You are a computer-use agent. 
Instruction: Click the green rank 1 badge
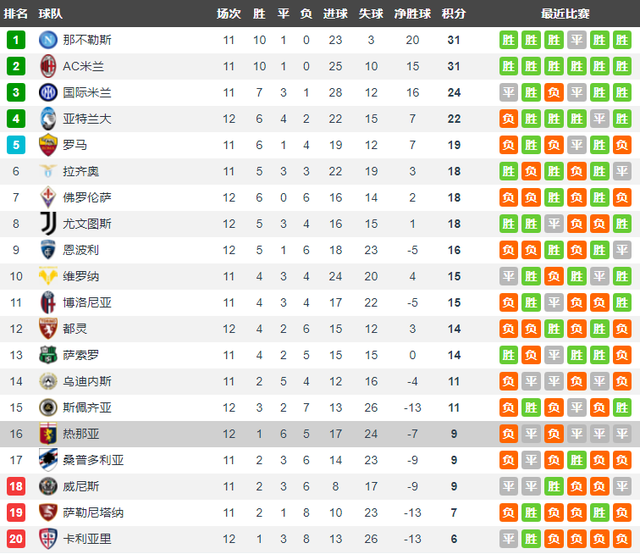[16, 40]
